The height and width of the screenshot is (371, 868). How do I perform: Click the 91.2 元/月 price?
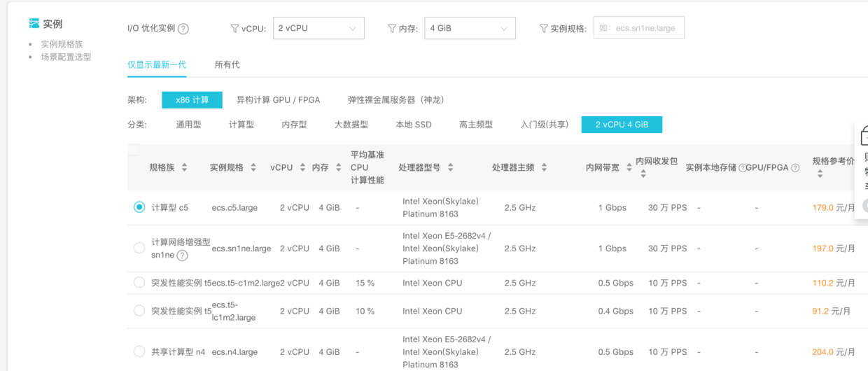(x=832, y=311)
